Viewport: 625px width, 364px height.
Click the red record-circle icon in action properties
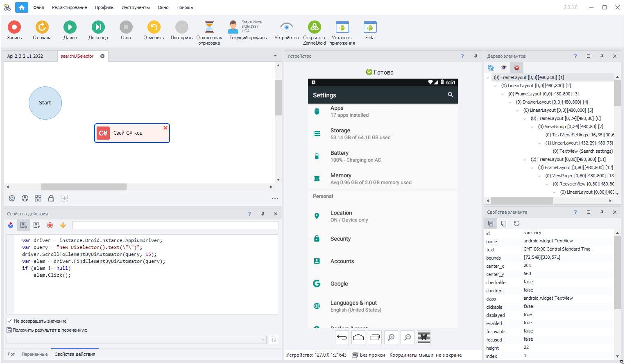50,225
